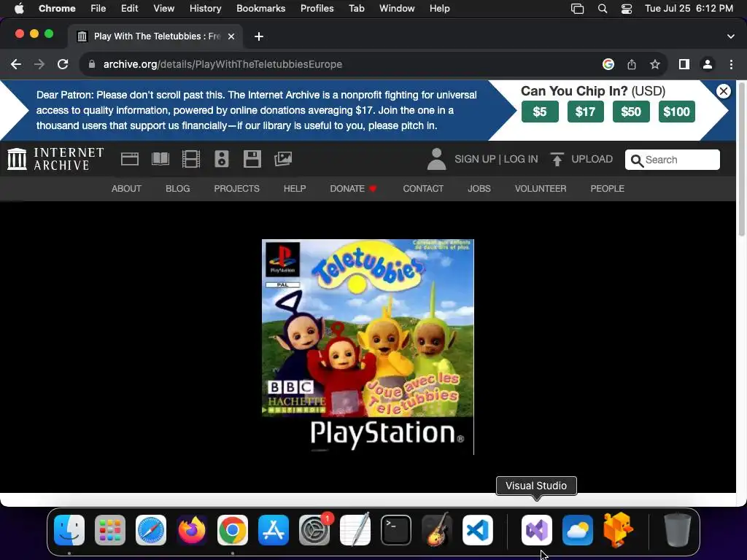Open the JOBS link

coord(479,189)
